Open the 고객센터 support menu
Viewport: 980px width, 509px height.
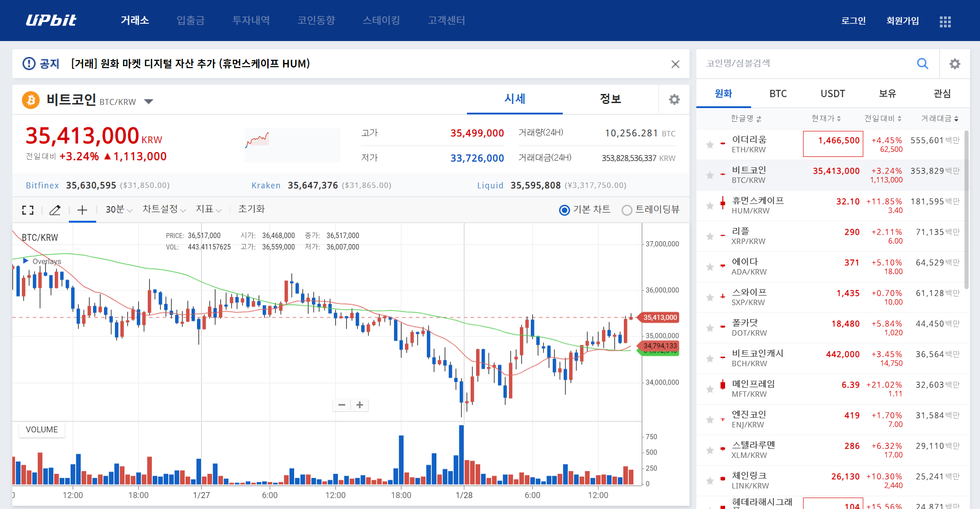446,21
